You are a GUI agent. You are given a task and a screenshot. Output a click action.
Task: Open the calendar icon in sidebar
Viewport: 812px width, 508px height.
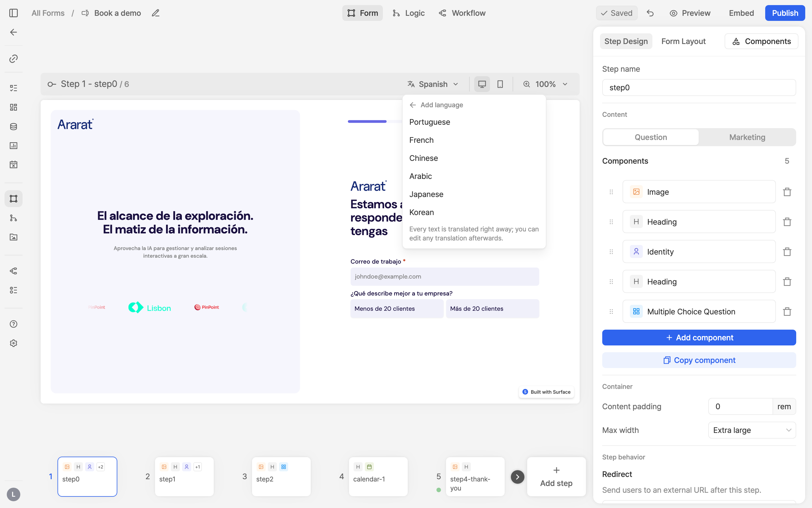(x=14, y=165)
